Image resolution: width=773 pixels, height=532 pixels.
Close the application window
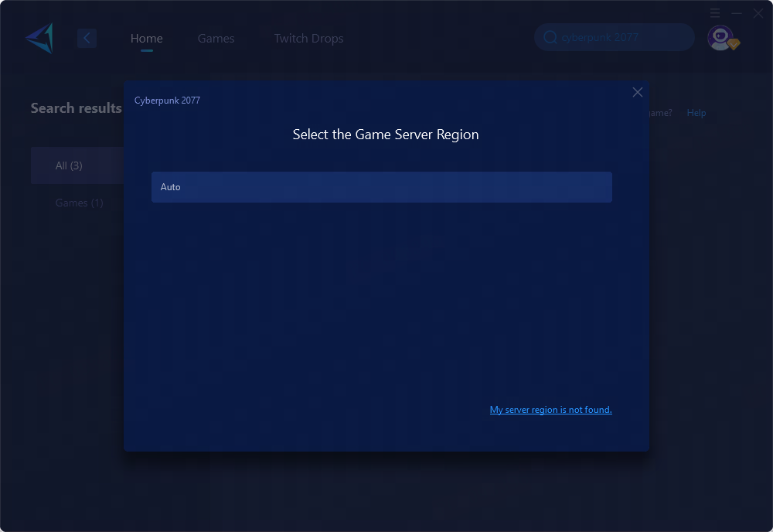tap(758, 13)
